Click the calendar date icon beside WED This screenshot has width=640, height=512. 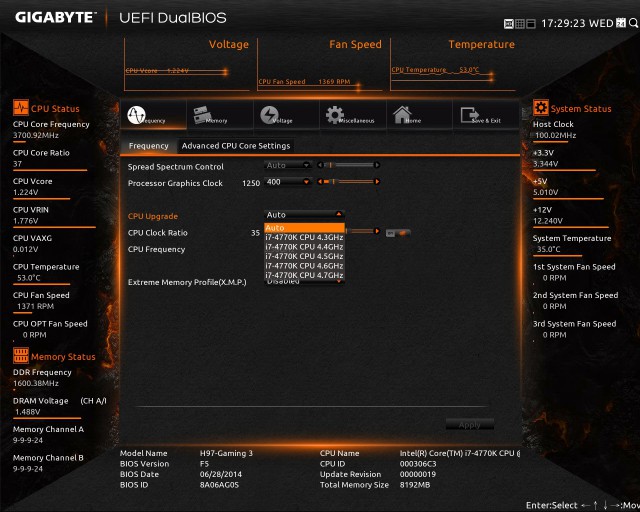click(620, 23)
